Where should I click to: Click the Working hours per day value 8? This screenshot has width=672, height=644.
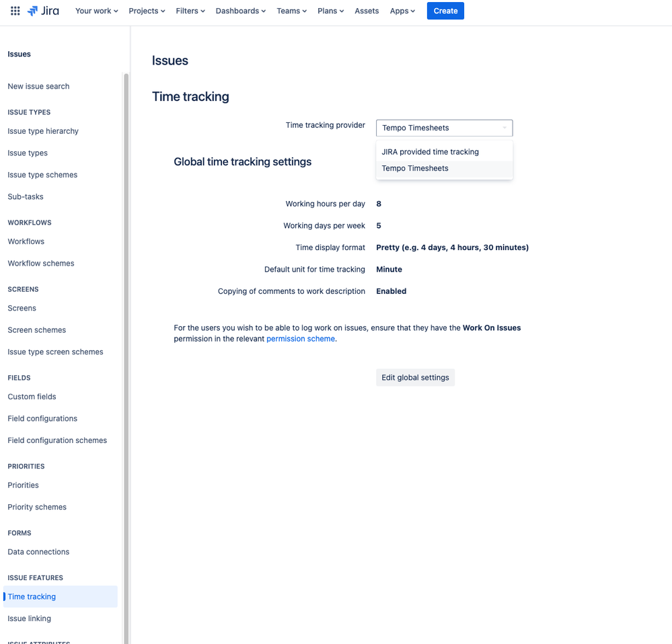379,204
